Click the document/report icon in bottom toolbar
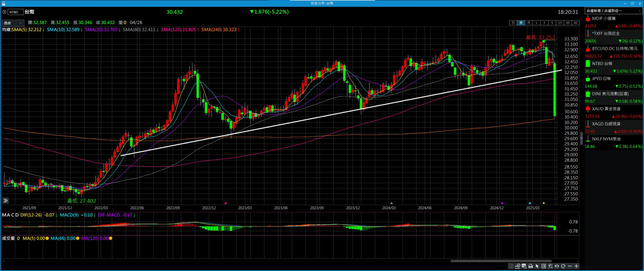Screen dimensions: 644x271 [x=511, y=266]
